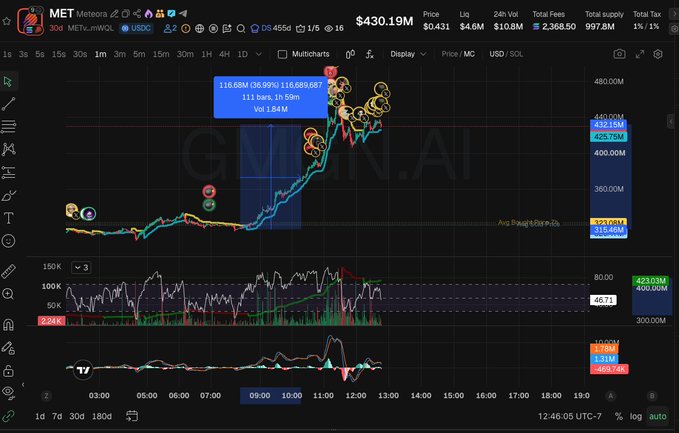Viewport: 679px width, 433px height.
Task: Toggle log scale mode
Action: point(635,417)
